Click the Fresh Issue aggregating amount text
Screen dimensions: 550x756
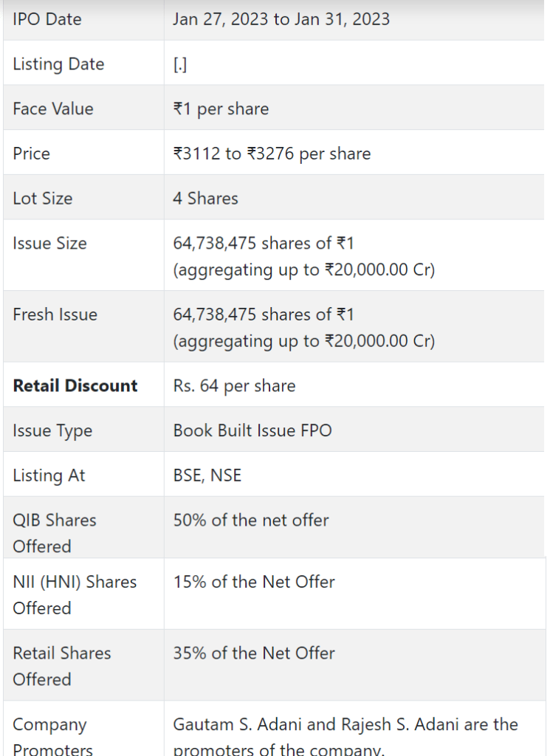(303, 341)
